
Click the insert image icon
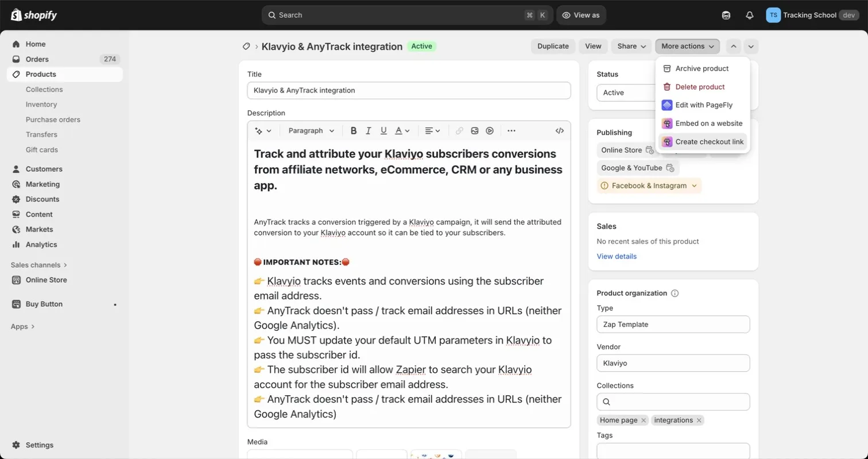tap(475, 130)
